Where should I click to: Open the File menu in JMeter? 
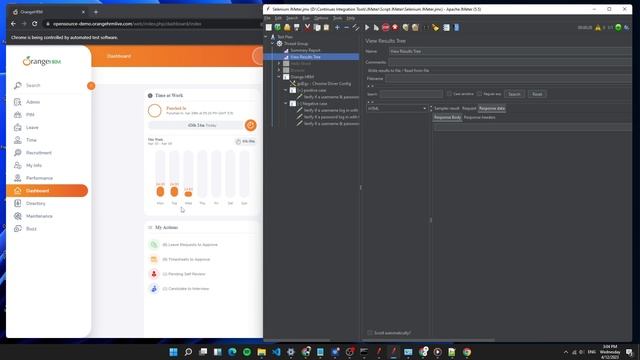267,18
